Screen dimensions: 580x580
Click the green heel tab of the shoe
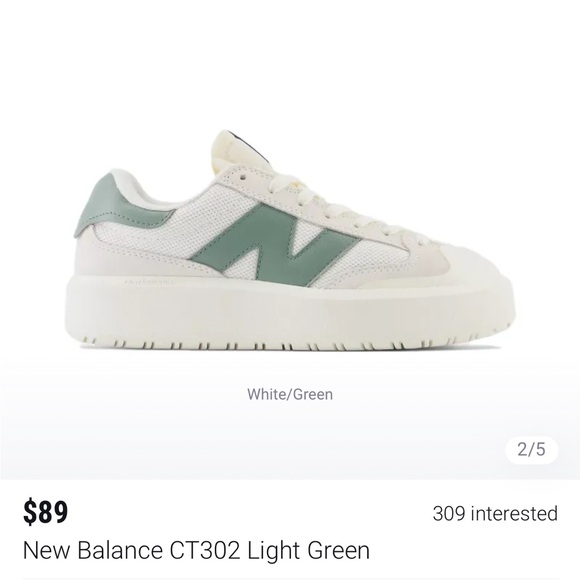[111, 205]
